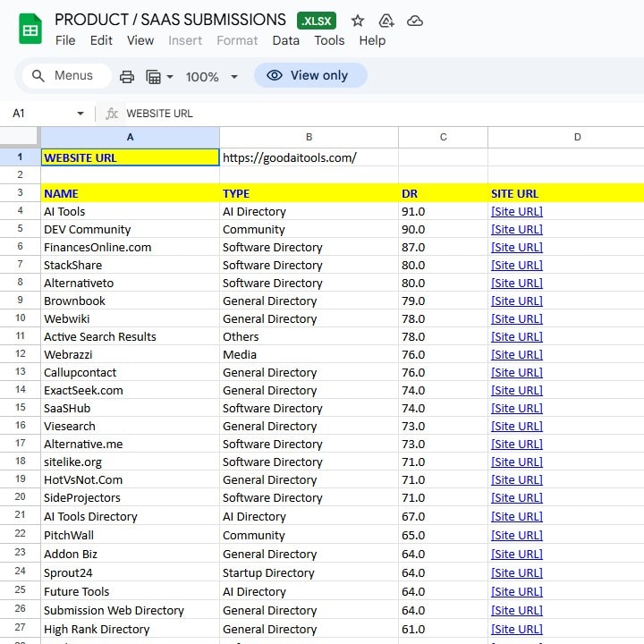Select the Others type cell
The image size is (644, 644).
[309, 337]
